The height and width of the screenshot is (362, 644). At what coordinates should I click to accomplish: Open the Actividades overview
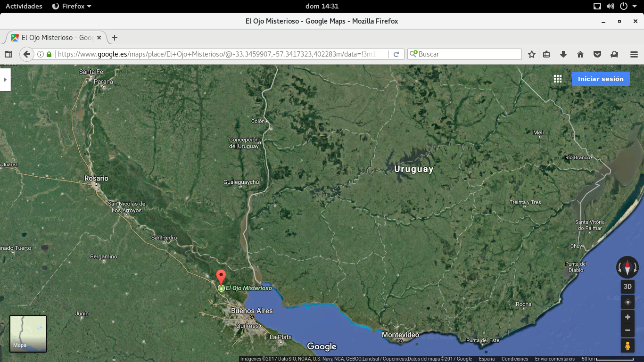tap(24, 6)
